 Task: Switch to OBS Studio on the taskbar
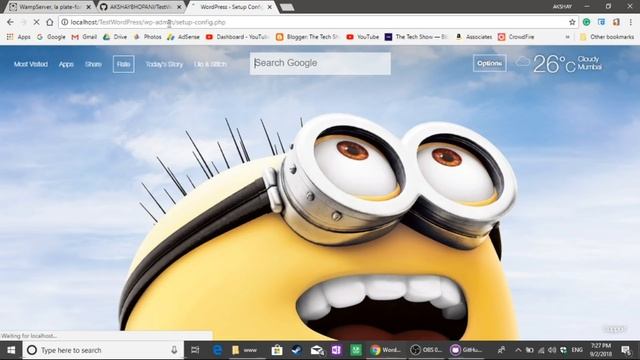426,350
